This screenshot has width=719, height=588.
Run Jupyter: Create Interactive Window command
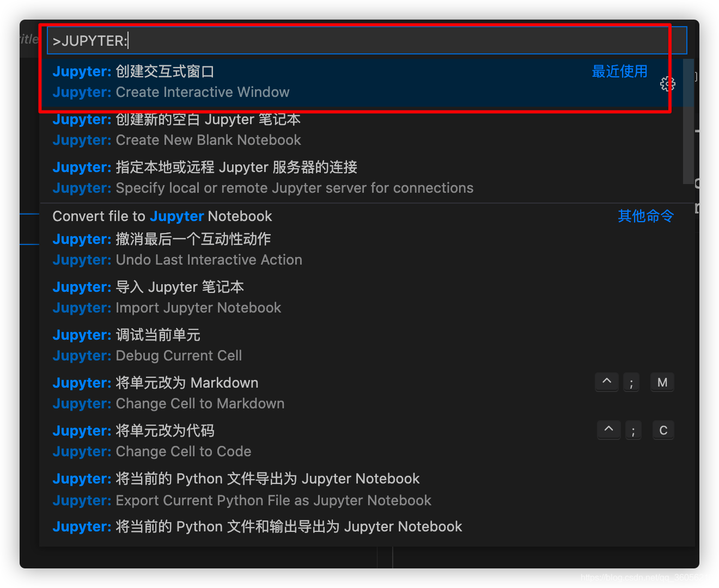pyautogui.click(x=361, y=82)
